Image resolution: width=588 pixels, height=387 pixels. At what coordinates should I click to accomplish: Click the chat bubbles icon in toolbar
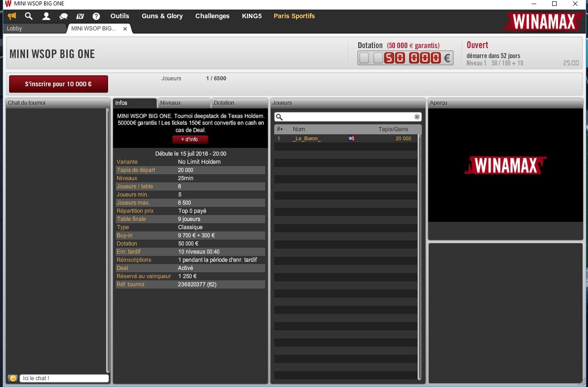tap(64, 16)
